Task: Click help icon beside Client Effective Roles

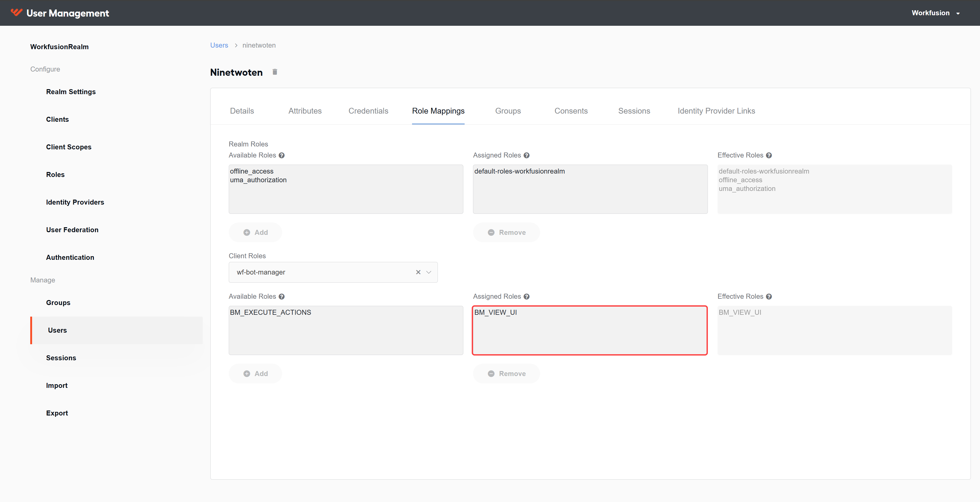Action: click(769, 296)
